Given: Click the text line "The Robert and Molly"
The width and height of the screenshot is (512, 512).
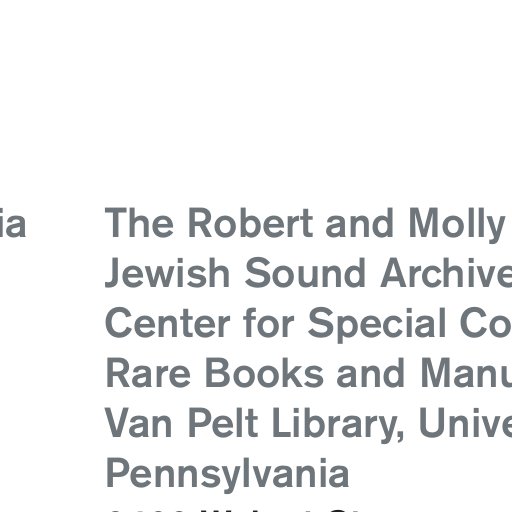Looking at the screenshot, I should [x=305, y=224].
